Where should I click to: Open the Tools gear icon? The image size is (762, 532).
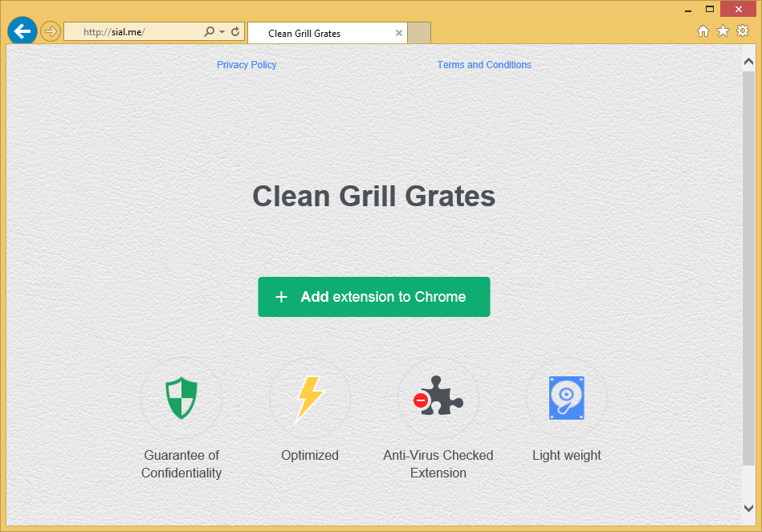[x=743, y=31]
